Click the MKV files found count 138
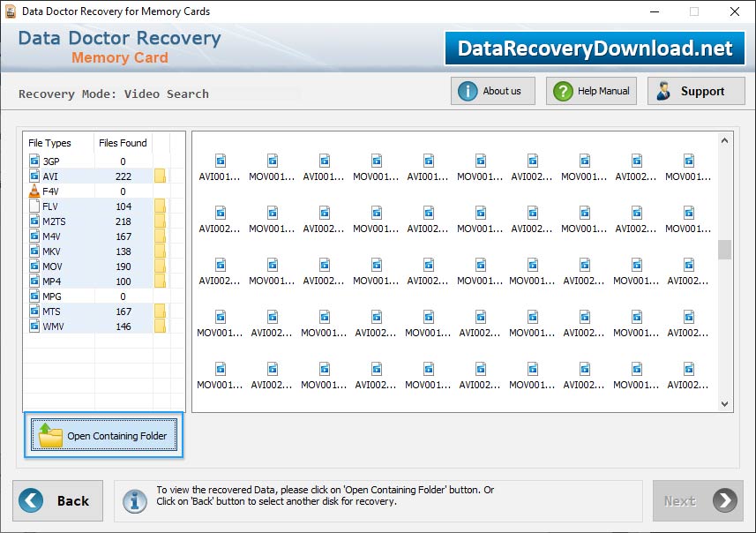The width and height of the screenshot is (756, 533). tap(124, 251)
